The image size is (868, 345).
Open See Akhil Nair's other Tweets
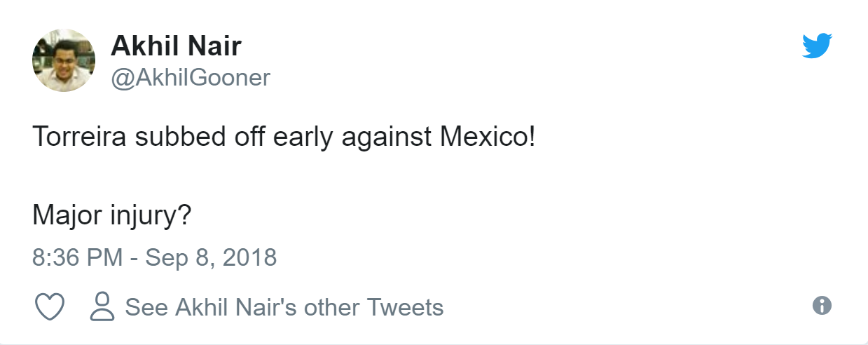tap(284, 307)
